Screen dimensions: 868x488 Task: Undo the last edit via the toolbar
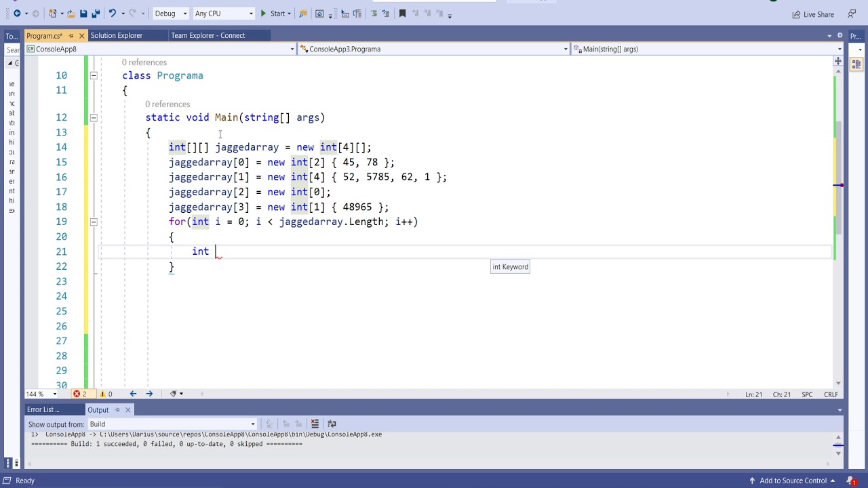(113, 14)
